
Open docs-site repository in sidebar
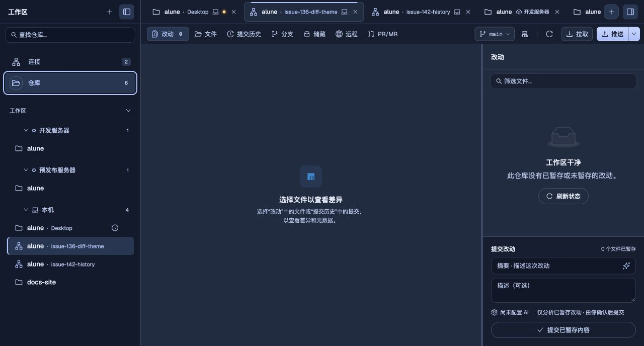(70, 282)
